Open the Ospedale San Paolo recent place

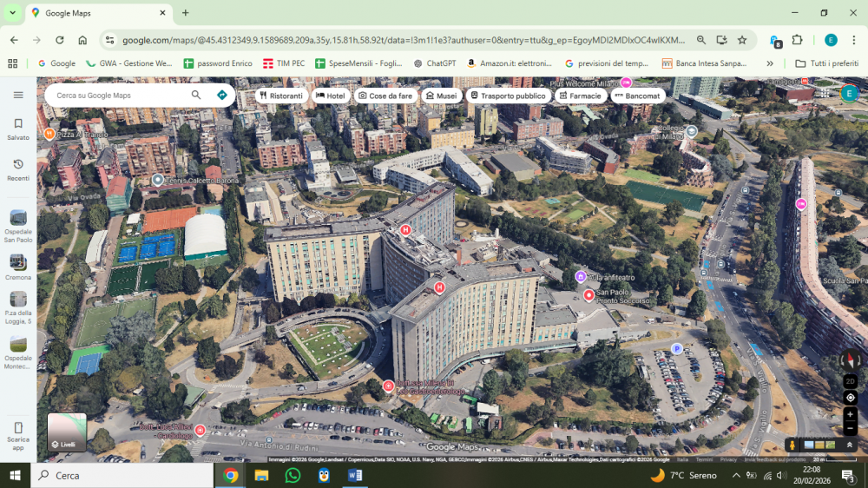(x=18, y=224)
